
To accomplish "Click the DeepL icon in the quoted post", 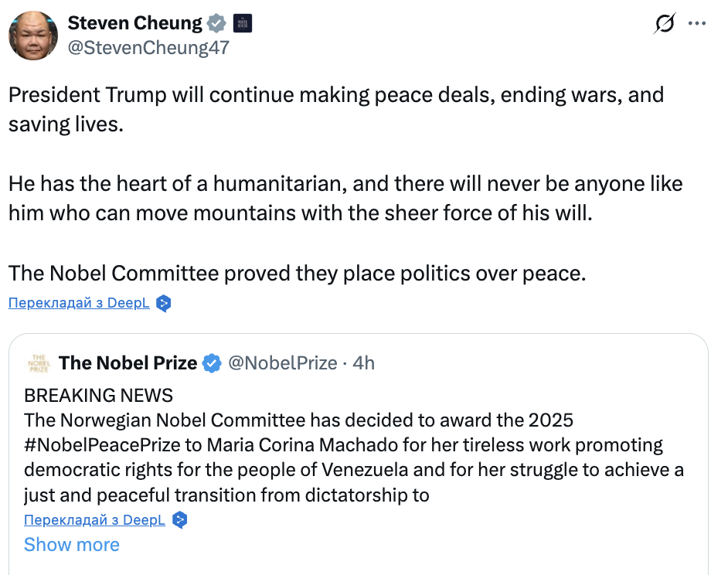I will [x=179, y=519].
